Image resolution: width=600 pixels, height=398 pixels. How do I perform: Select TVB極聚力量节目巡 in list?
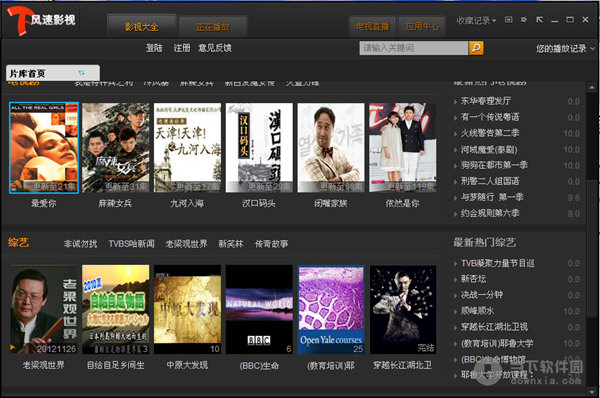tap(498, 263)
